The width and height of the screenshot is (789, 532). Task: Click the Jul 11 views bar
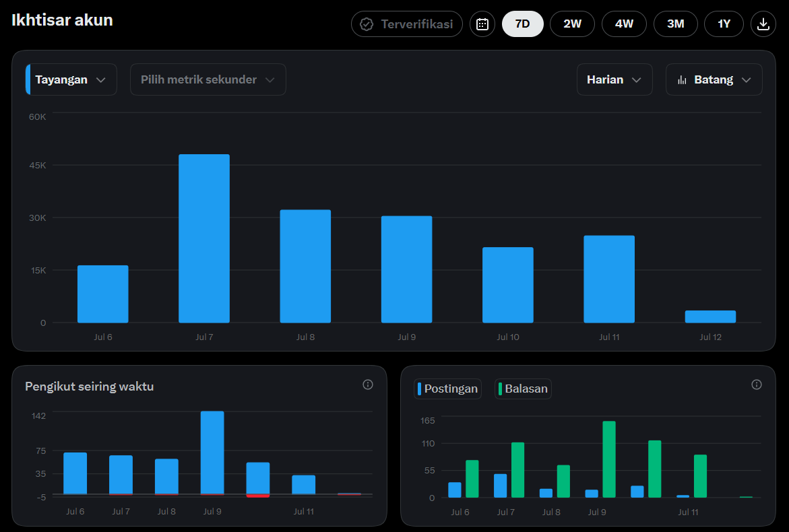[x=609, y=279]
